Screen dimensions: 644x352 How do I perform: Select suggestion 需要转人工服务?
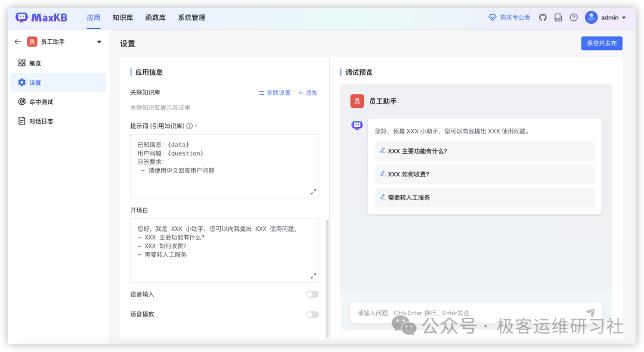(x=485, y=197)
